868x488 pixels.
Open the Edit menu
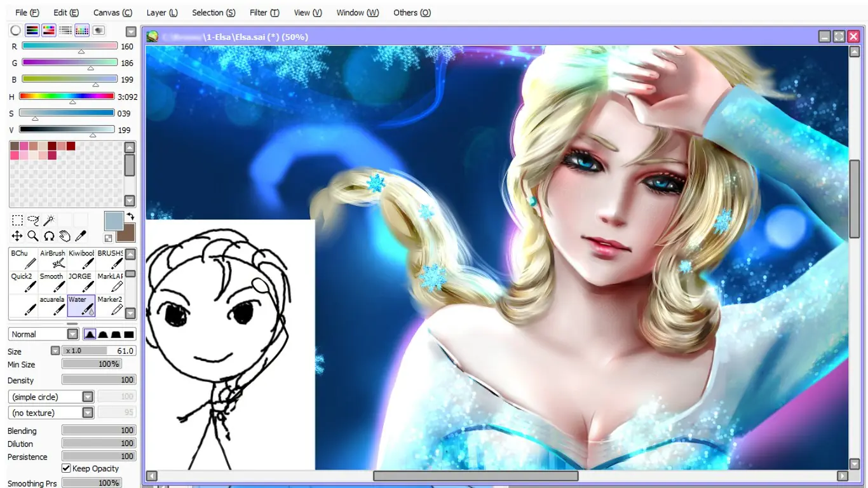coord(66,13)
